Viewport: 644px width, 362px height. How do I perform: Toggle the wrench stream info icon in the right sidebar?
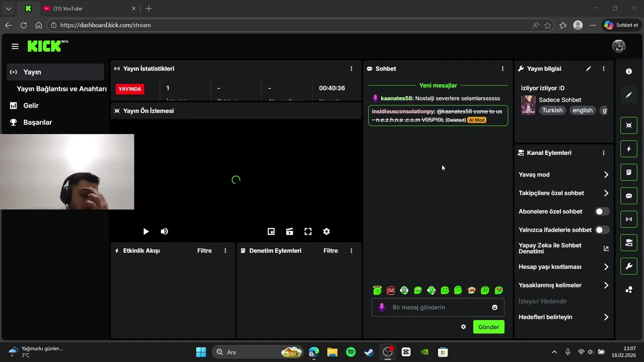(x=629, y=266)
